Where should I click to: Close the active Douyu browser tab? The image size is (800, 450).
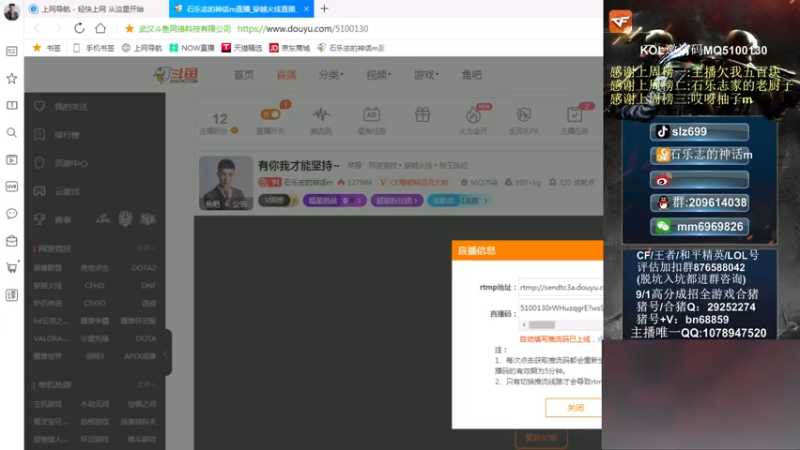pos(306,9)
